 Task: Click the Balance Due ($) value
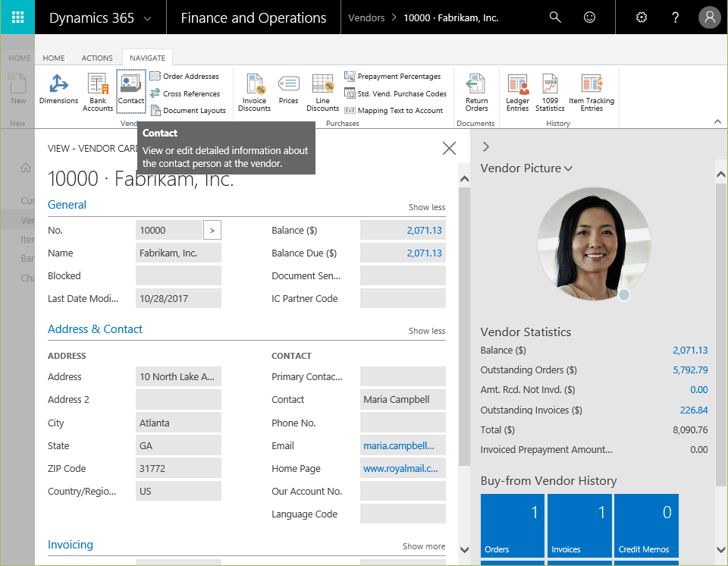point(425,253)
